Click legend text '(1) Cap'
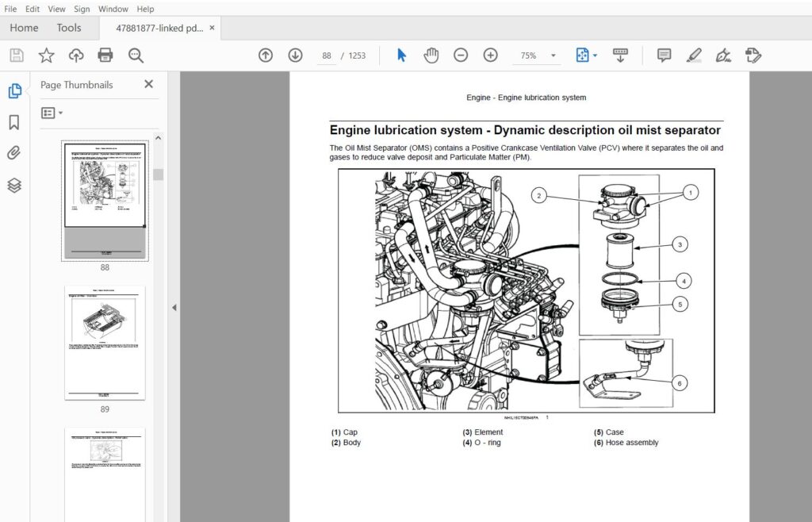The image size is (812, 522). (x=344, y=432)
